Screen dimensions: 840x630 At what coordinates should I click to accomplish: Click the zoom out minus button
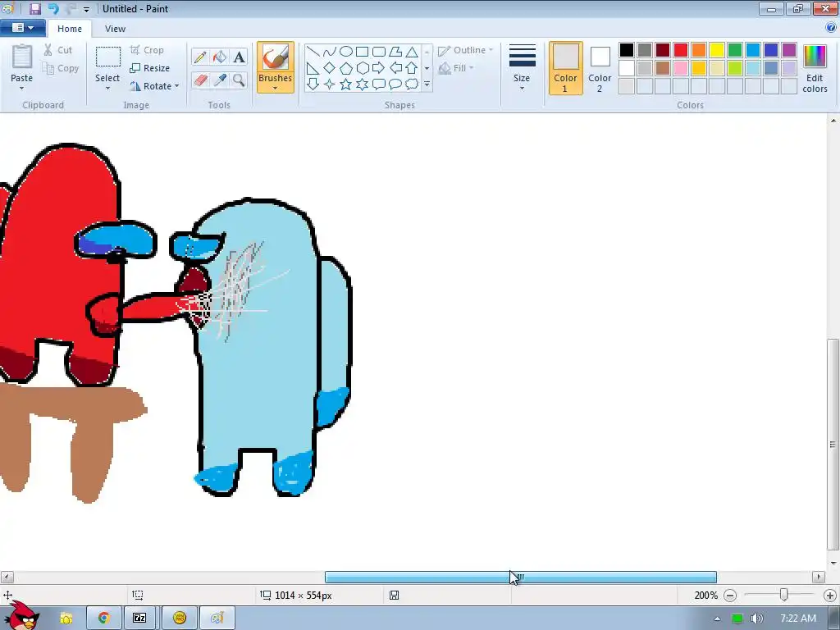point(730,596)
